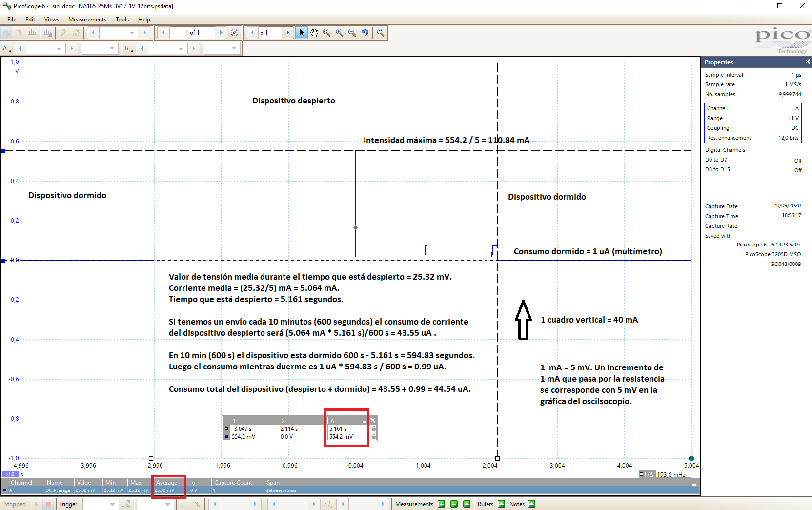Open the Help menu
Viewport: 812px width, 510px height.
144,20
